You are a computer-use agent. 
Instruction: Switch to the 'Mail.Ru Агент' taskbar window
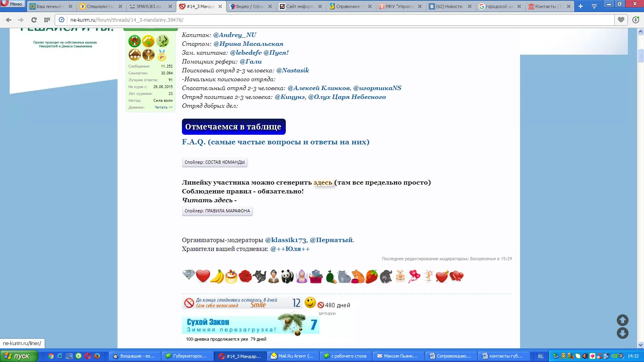293,356
